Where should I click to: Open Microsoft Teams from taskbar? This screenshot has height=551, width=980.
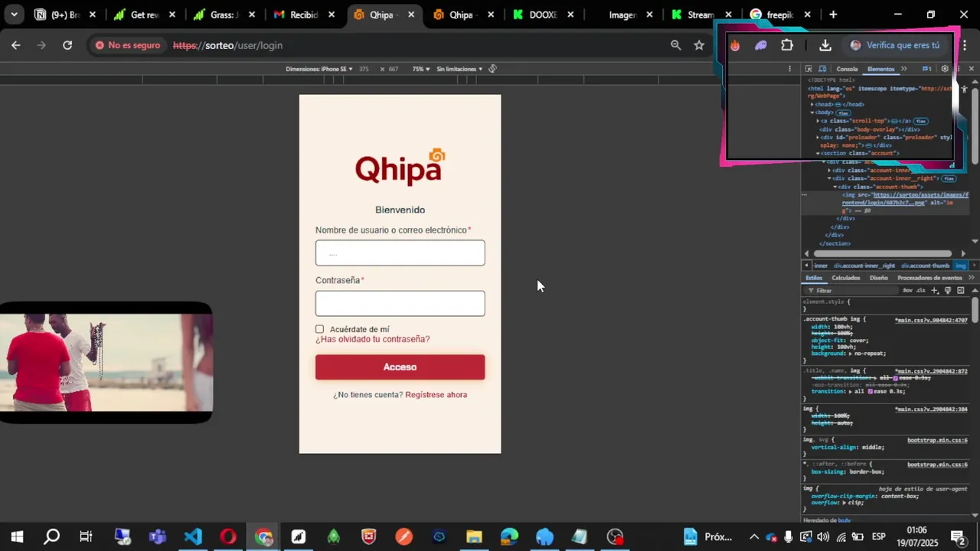[158, 536]
